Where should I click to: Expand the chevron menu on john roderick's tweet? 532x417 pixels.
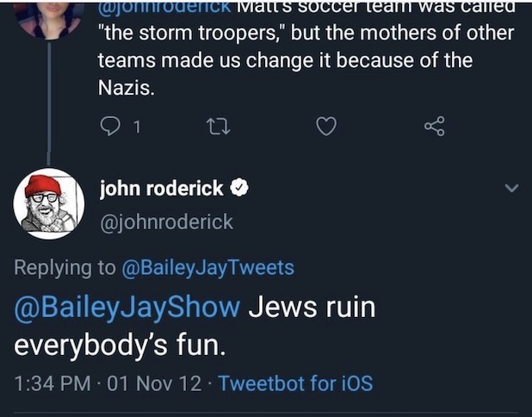(x=511, y=189)
